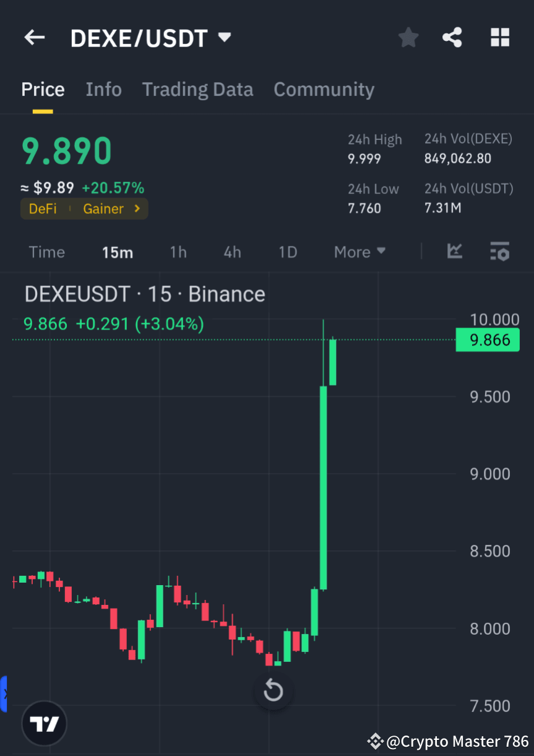
Task: Open the Community tab
Action: tap(324, 89)
